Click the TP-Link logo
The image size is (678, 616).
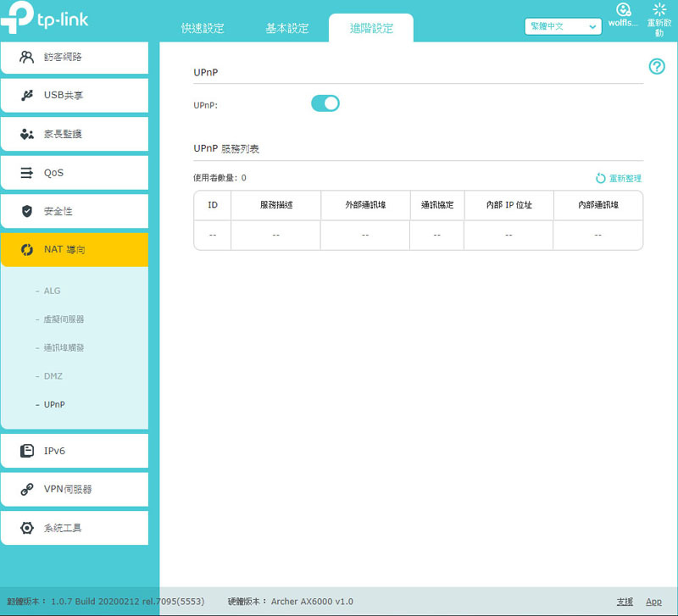[x=45, y=17]
